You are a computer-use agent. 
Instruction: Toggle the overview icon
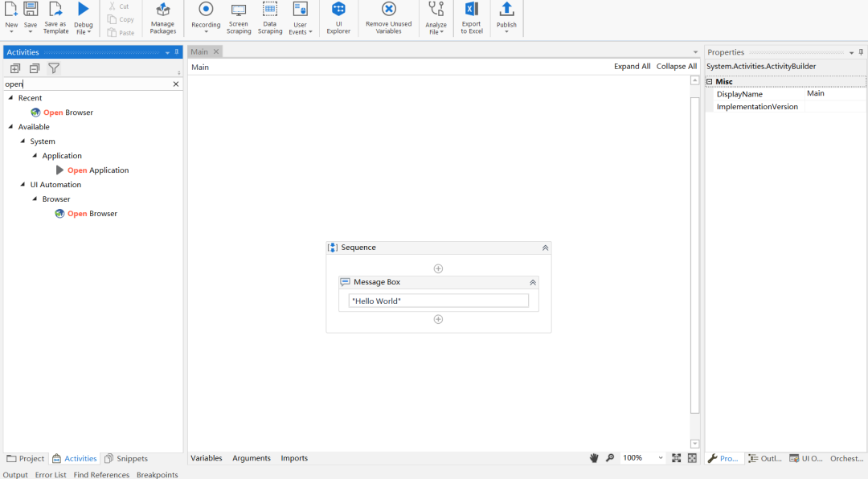tap(692, 458)
